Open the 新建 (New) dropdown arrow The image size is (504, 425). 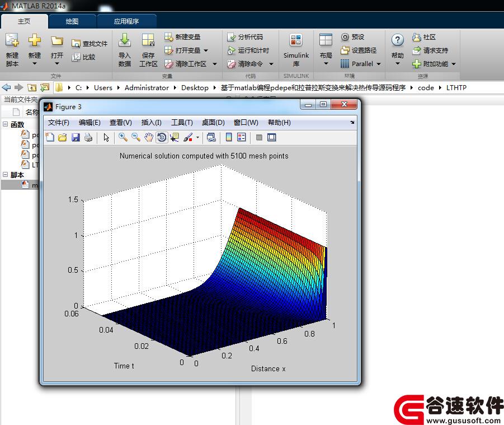click(34, 64)
